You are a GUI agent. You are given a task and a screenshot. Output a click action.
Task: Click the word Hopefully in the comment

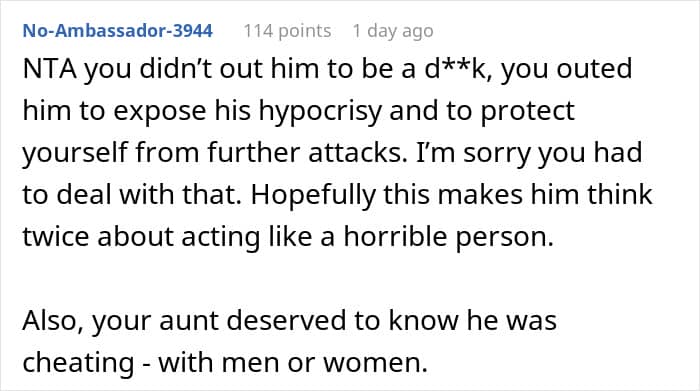(x=313, y=196)
